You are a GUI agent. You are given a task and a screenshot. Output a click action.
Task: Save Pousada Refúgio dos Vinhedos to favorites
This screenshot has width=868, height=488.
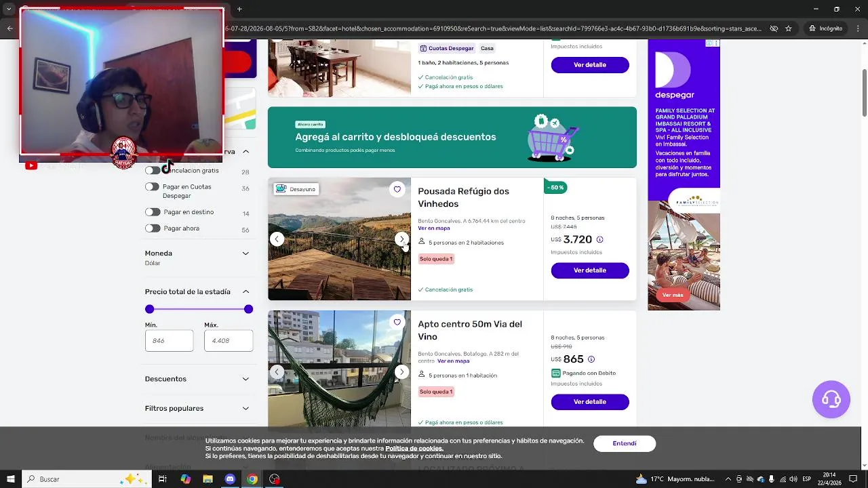pos(397,189)
